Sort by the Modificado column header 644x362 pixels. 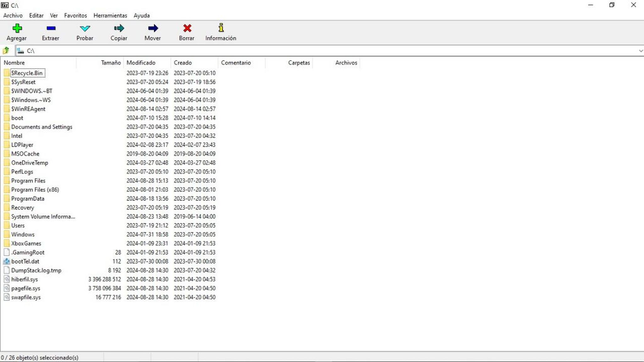[141, 63]
